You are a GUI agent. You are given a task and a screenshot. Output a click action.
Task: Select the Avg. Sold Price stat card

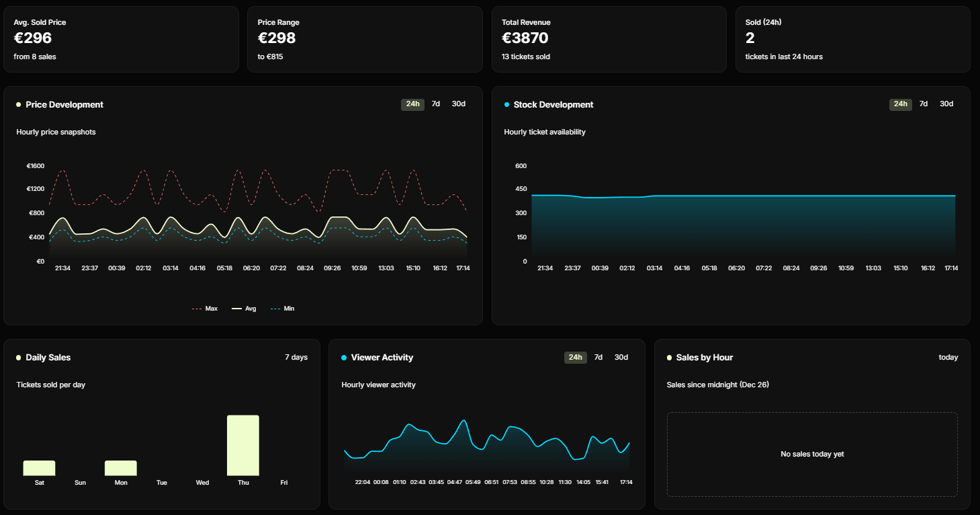[x=121, y=38]
